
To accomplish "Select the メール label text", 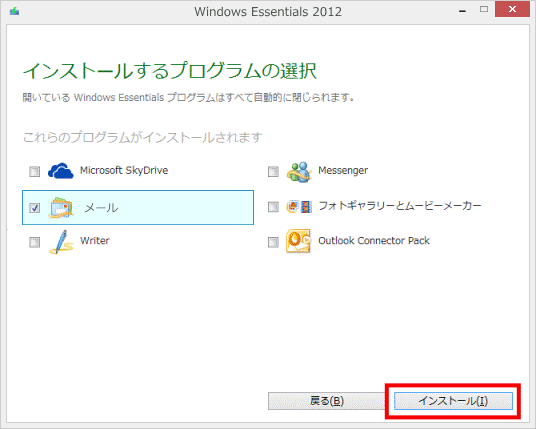I will click(x=101, y=207).
